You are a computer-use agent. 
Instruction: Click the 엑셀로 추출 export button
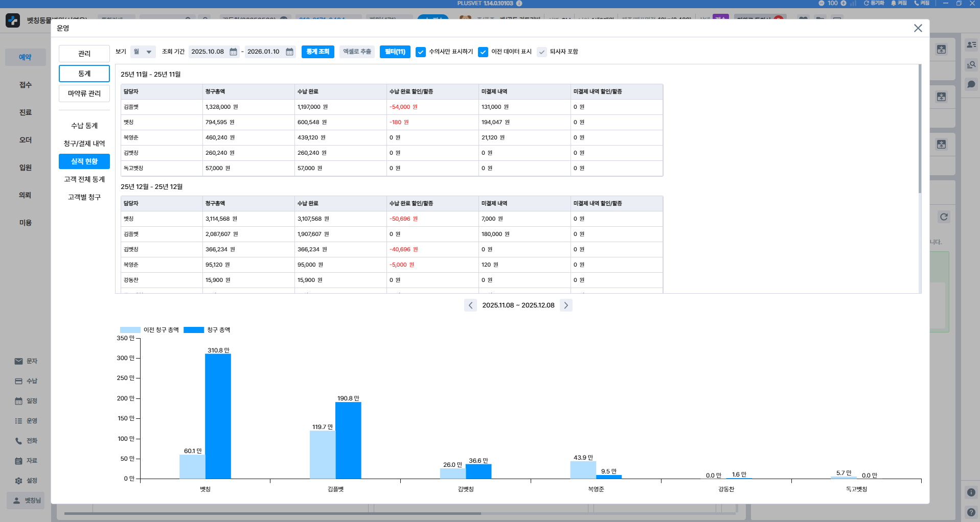(357, 52)
